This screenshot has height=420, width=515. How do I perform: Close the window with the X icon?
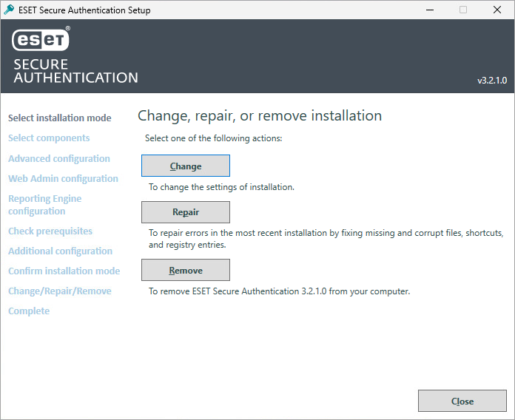click(497, 10)
